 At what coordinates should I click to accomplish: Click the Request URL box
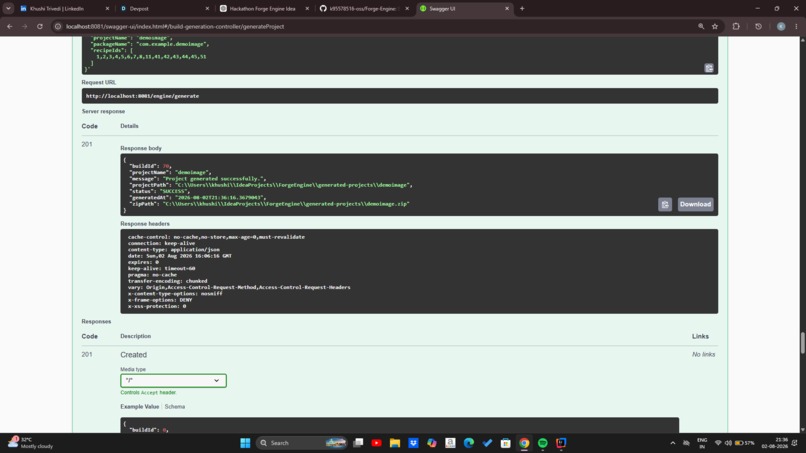[x=399, y=96]
